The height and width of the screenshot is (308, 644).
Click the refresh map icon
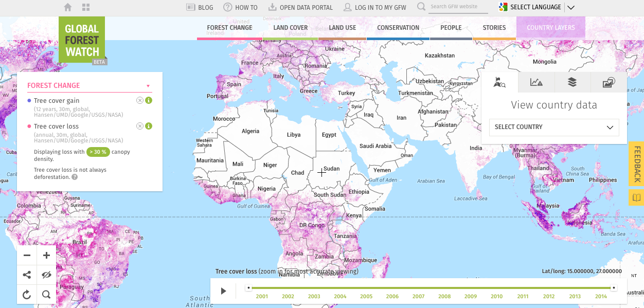point(27,295)
